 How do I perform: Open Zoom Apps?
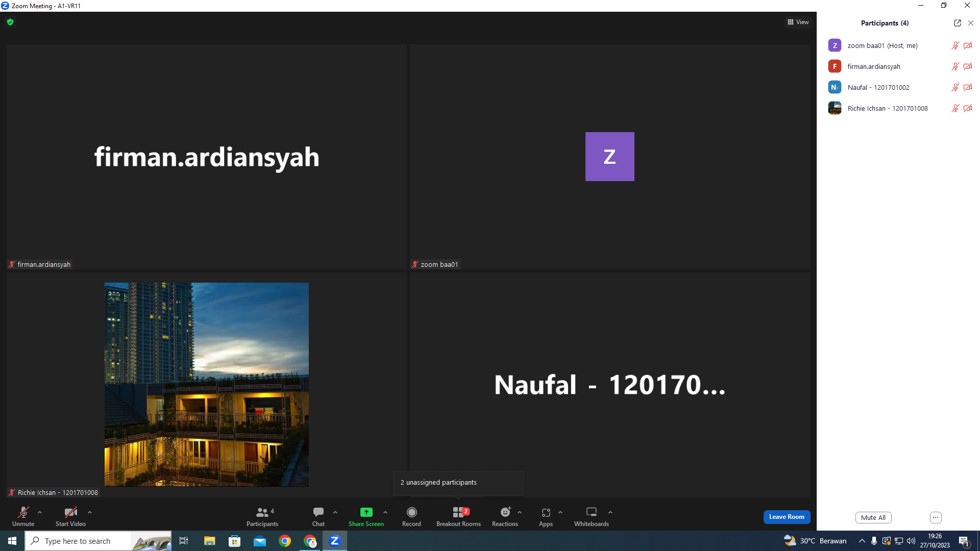546,516
